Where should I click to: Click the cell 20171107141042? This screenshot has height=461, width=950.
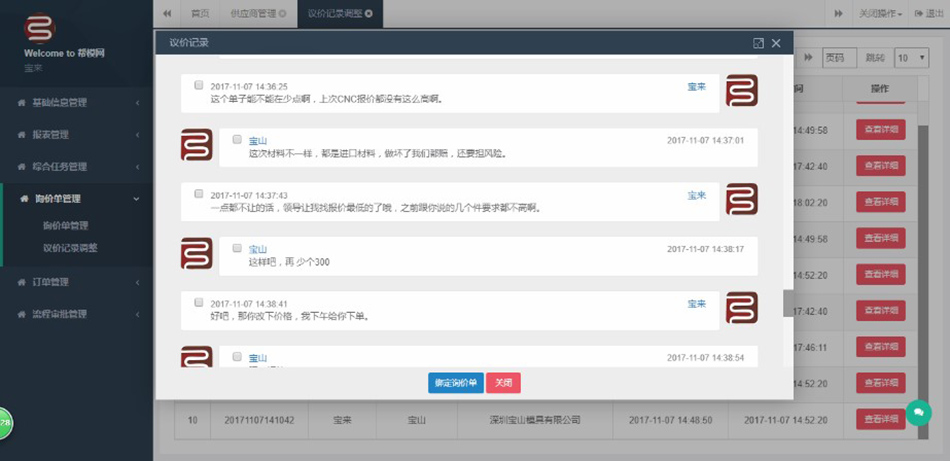259,420
